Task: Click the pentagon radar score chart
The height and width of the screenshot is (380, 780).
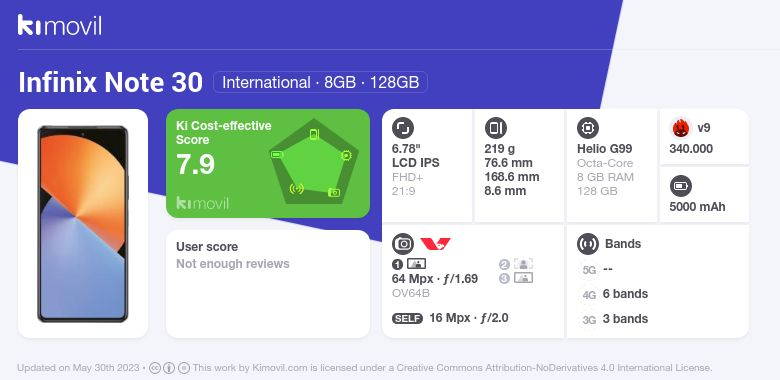Action: pyautogui.click(x=314, y=162)
